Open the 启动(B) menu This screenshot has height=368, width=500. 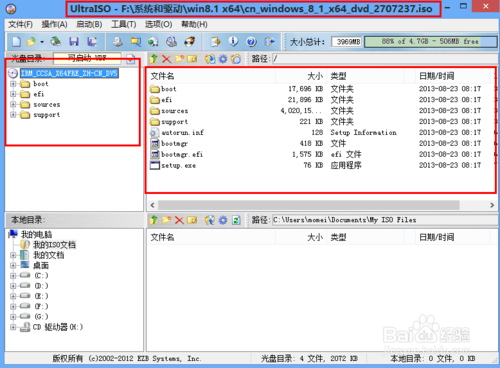click(89, 24)
